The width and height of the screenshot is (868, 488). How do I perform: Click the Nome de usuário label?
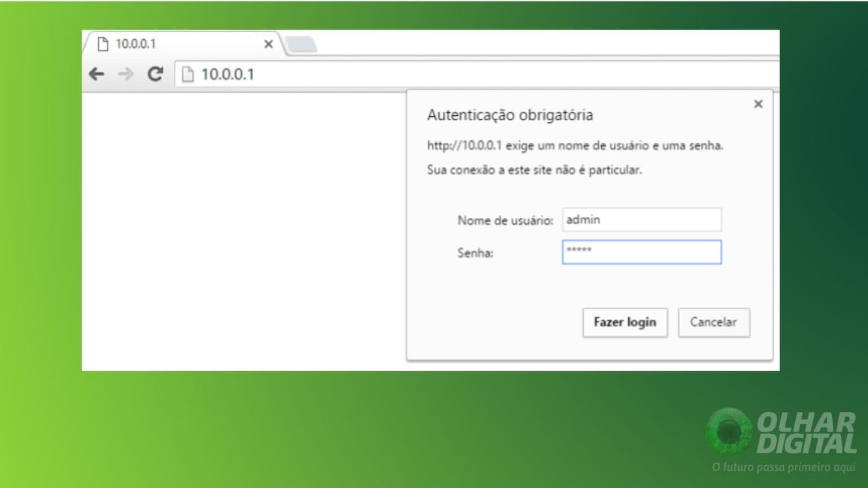[505, 221]
